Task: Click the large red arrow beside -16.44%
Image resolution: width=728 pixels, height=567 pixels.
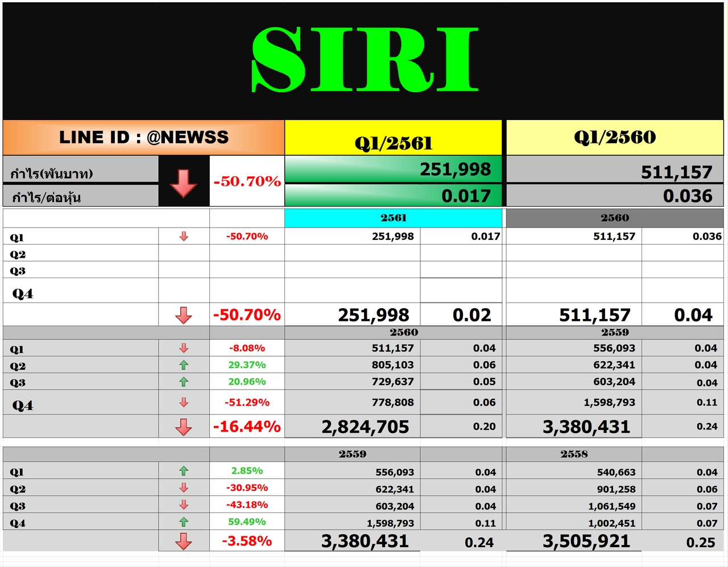Action: click(x=184, y=427)
